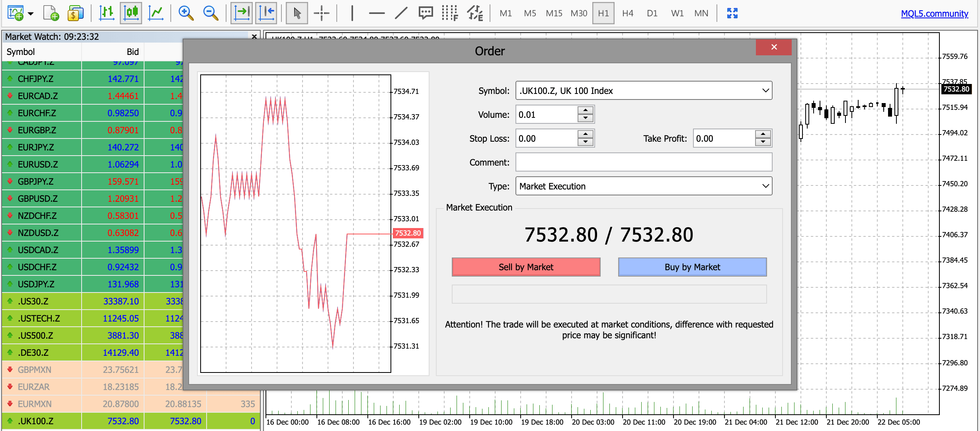Screen dimensions: 980x431
Task: Increase Volume with up arrow
Action: coord(586,111)
